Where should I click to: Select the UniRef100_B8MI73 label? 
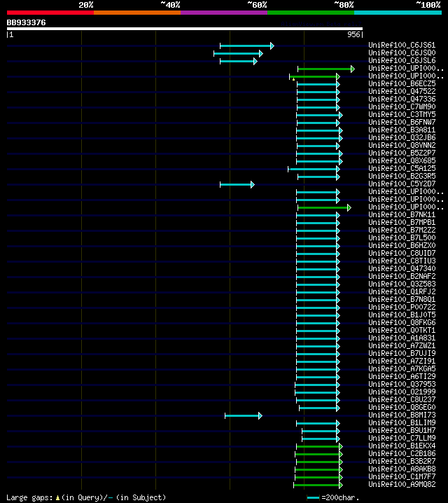coord(402,415)
